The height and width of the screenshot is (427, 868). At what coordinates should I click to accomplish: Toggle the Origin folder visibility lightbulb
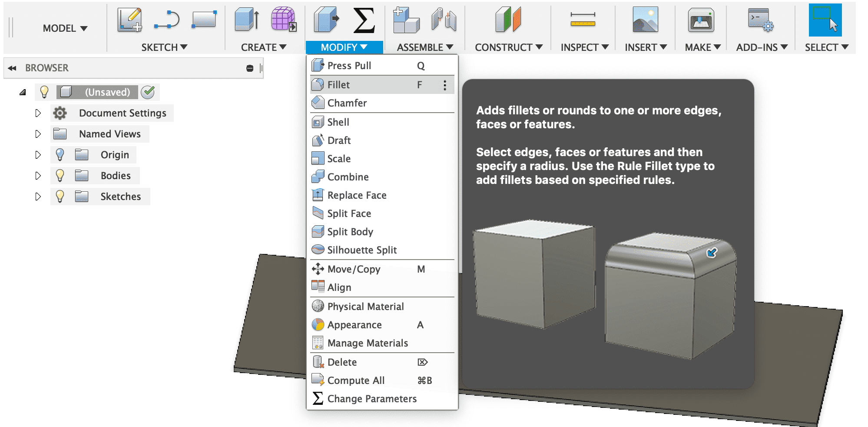(60, 155)
